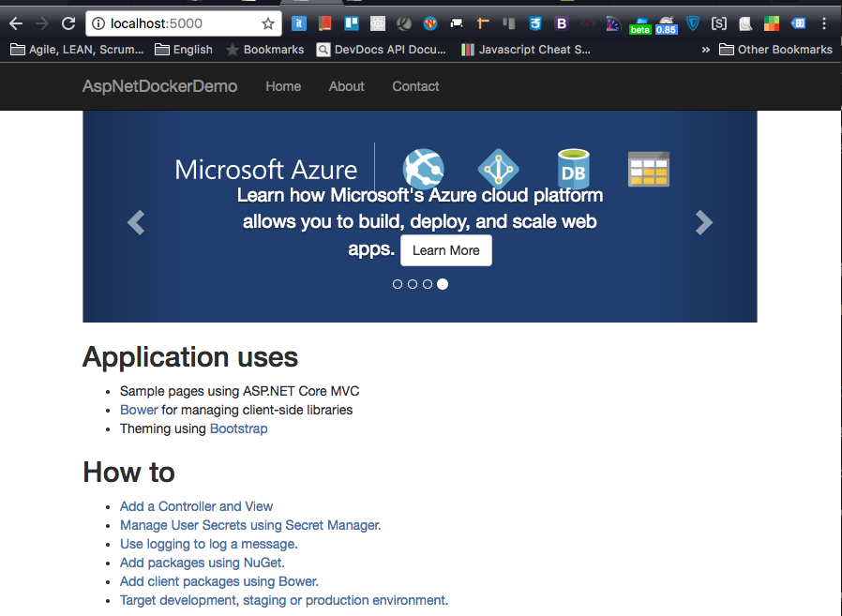Go to previous carousel slide
Screen dimensions: 842x616
click(x=136, y=222)
